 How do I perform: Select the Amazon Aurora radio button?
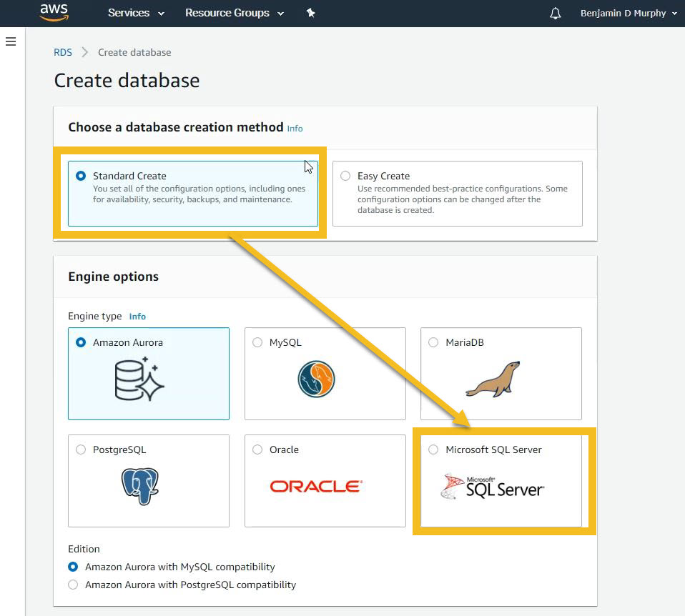tap(81, 342)
